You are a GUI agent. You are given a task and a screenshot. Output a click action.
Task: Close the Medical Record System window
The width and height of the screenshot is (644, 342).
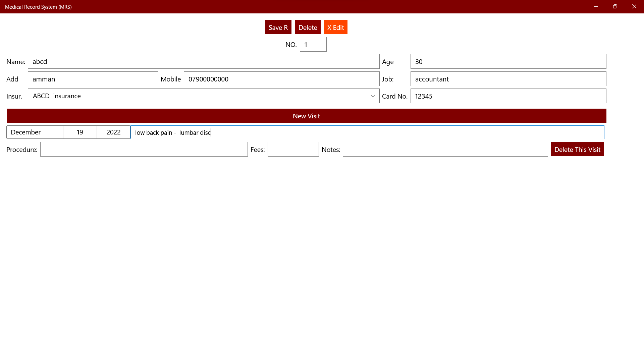pos(634,7)
